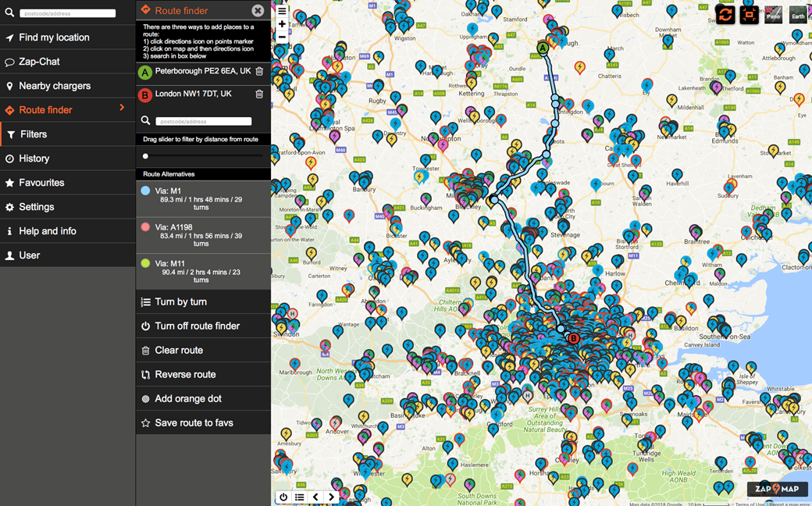Screen dimensions: 812x506
Task: Zoom in with map plus button
Action: tap(282, 24)
